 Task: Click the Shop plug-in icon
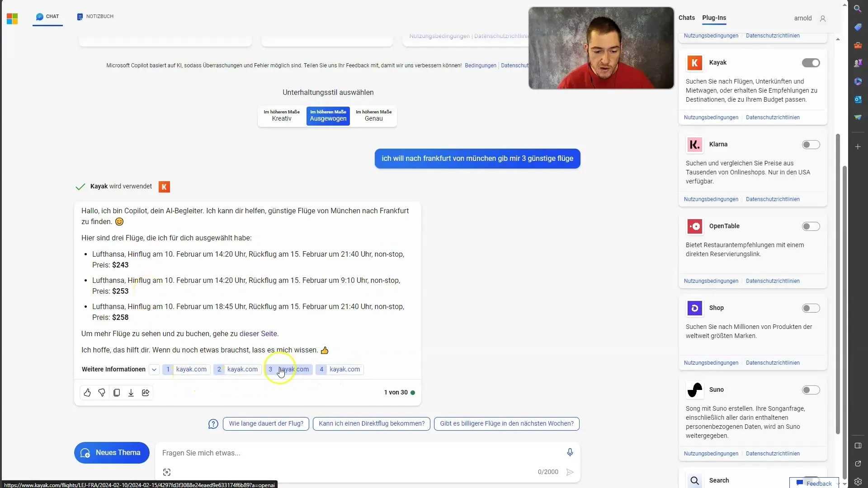[x=694, y=307]
